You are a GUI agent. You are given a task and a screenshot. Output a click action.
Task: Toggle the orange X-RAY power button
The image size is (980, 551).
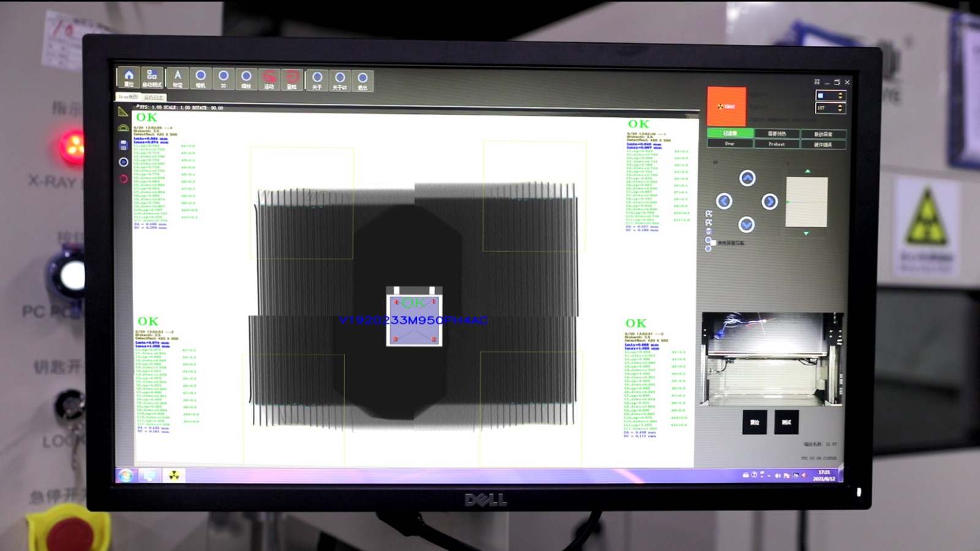pos(726,107)
